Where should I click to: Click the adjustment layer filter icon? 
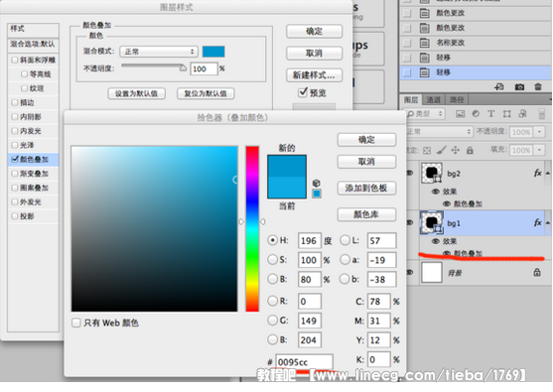click(476, 113)
